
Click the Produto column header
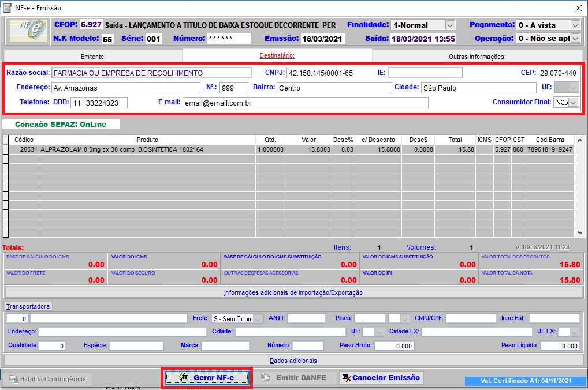pyautogui.click(x=147, y=140)
